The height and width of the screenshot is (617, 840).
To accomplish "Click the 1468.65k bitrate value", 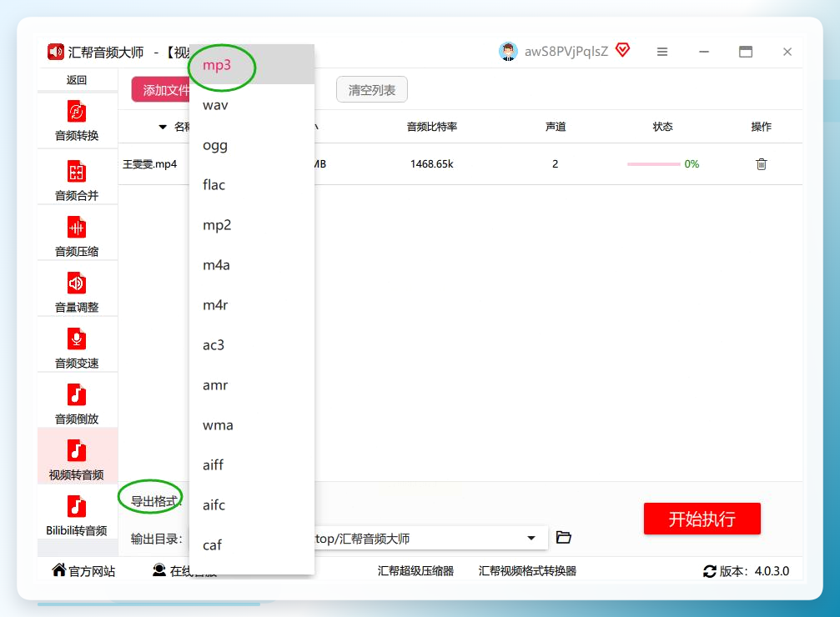I will [x=432, y=164].
